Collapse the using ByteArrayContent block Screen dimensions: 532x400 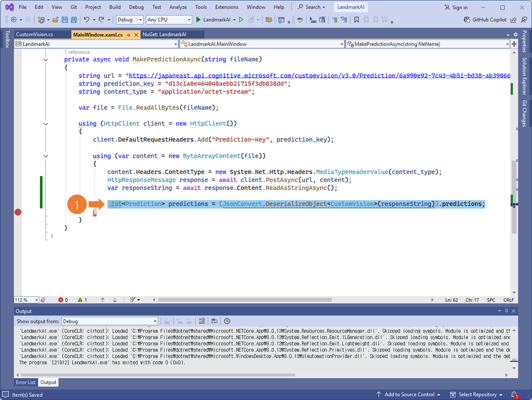pos(46,156)
